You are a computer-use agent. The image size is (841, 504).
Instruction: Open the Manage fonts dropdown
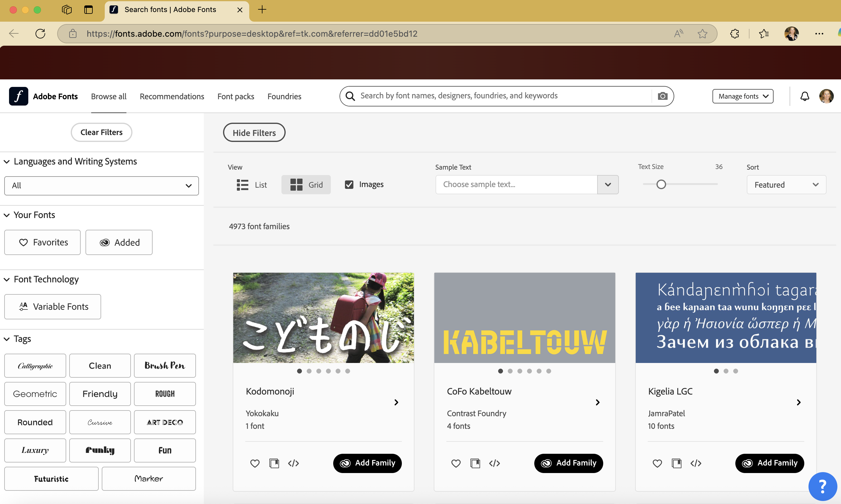tap(743, 97)
